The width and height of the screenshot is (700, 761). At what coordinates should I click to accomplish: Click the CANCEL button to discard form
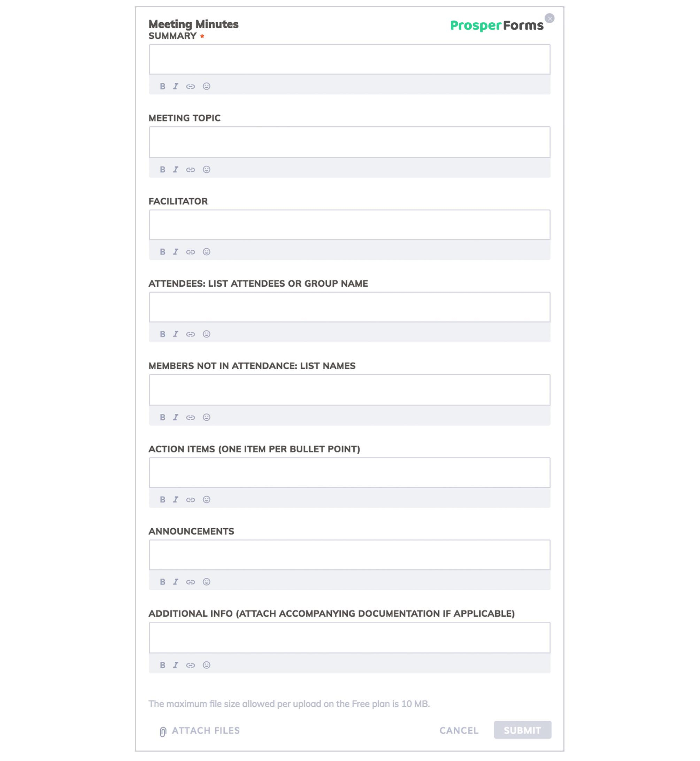point(459,730)
